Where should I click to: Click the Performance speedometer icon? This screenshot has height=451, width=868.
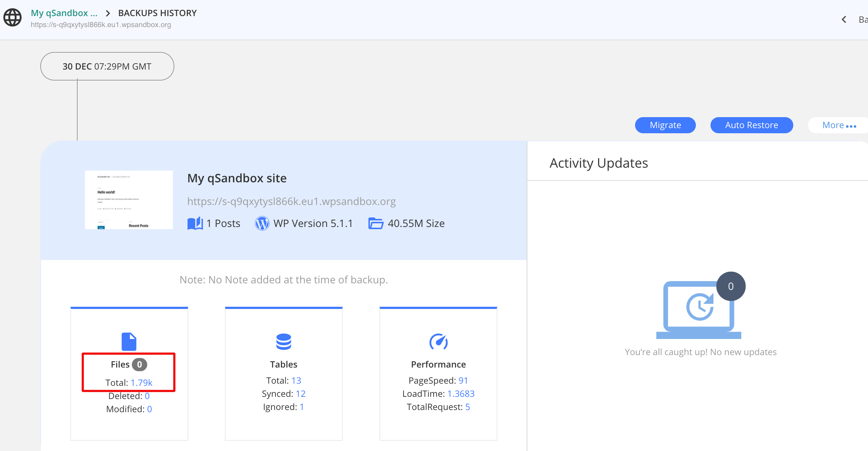pyautogui.click(x=438, y=342)
